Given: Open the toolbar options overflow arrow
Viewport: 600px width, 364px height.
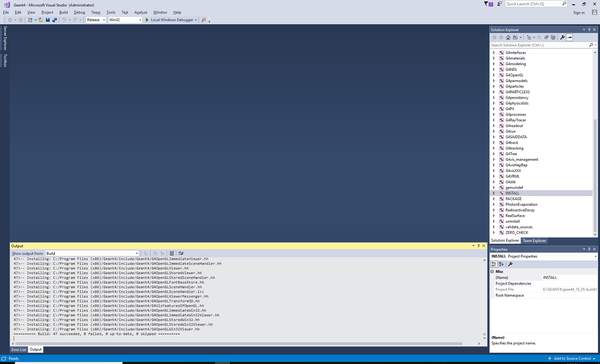Looking at the screenshot, I should point(209,21).
